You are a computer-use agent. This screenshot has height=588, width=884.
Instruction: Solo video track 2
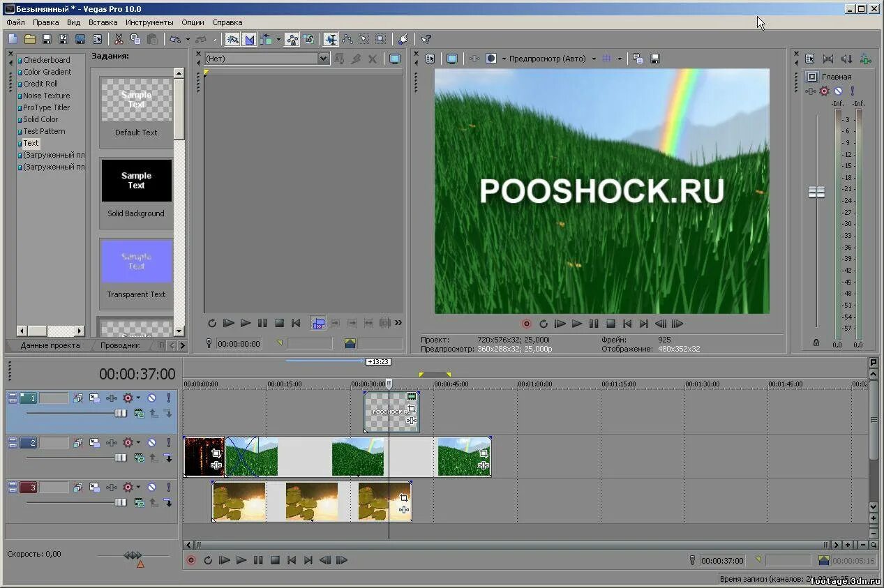[168, 443]
